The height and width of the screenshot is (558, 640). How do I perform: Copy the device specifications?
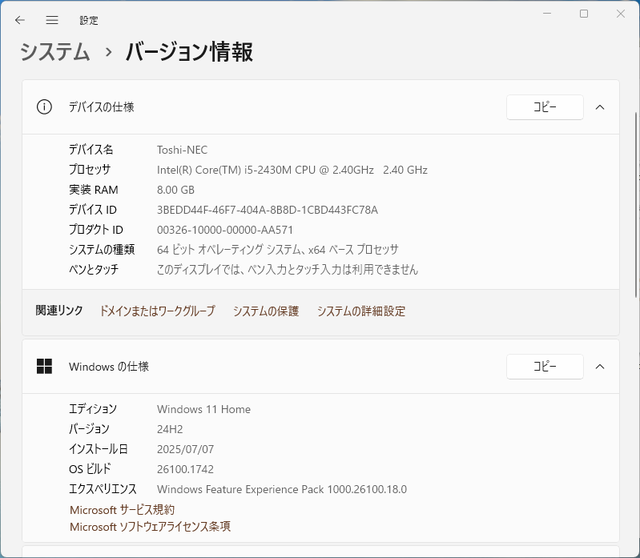tap(544, 107)
